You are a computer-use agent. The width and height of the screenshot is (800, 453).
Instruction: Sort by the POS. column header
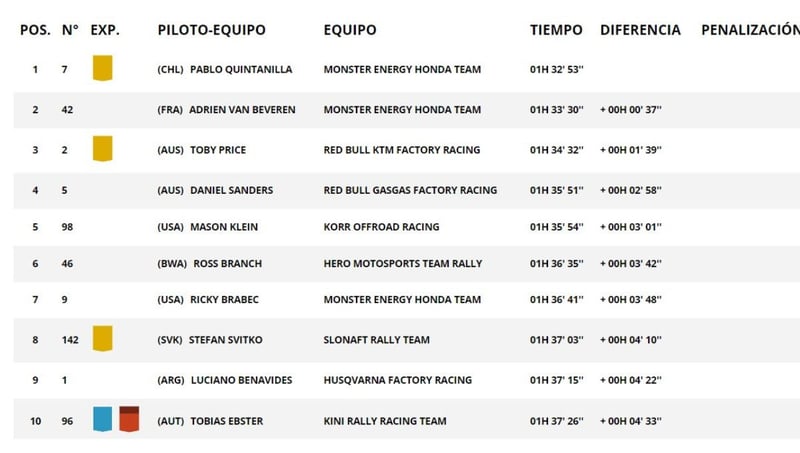(x=36, y=30)
